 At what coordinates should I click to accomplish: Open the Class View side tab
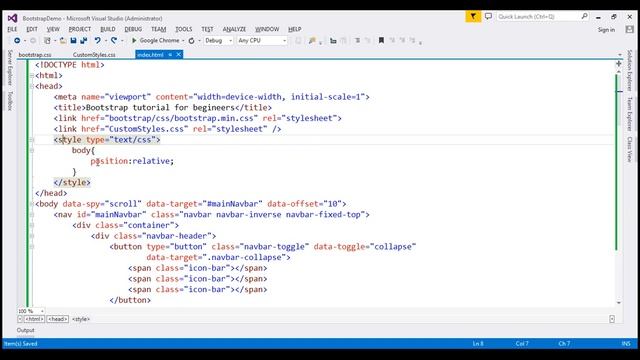630,149
